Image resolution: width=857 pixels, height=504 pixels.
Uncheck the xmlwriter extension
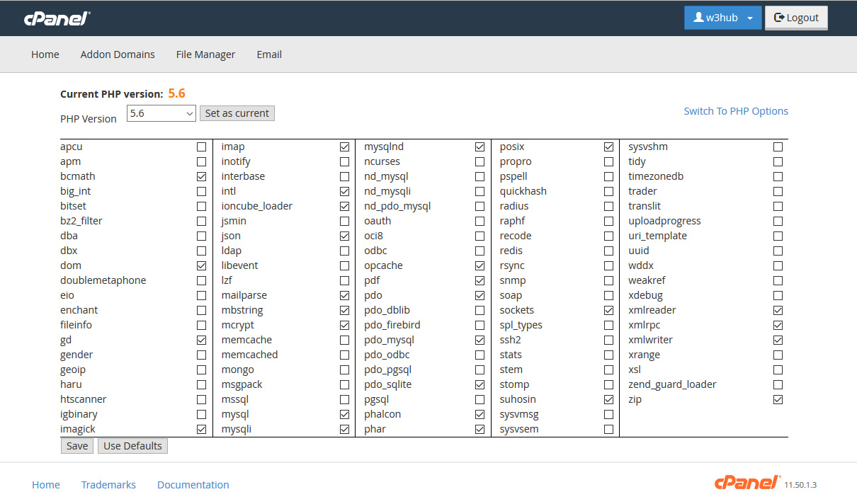pyautogui.click(x=778, y=340)
